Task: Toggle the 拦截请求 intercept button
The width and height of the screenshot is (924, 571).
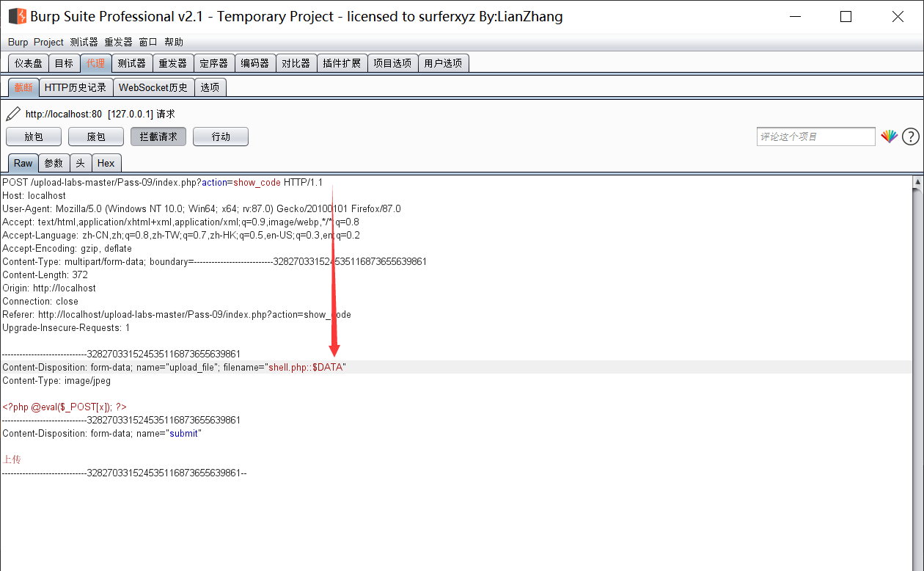Action: (x=158, y=137)
